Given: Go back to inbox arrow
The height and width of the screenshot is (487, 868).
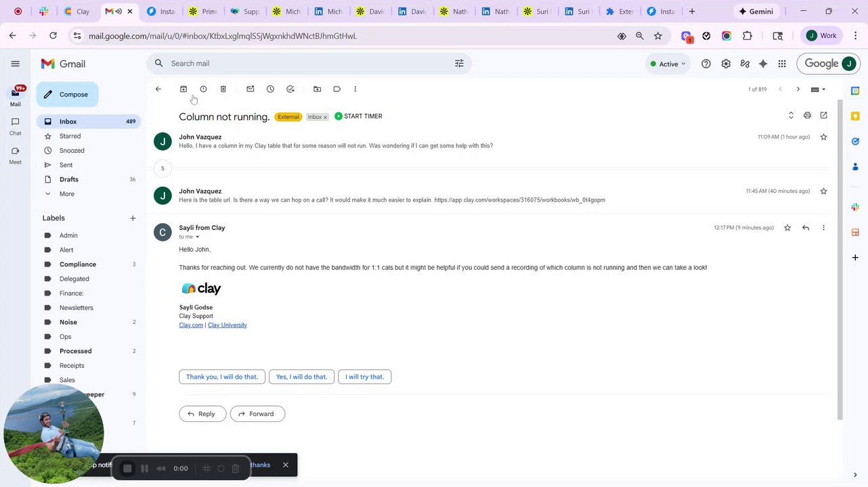Looking at the screenshot, I should click(158, 89).
